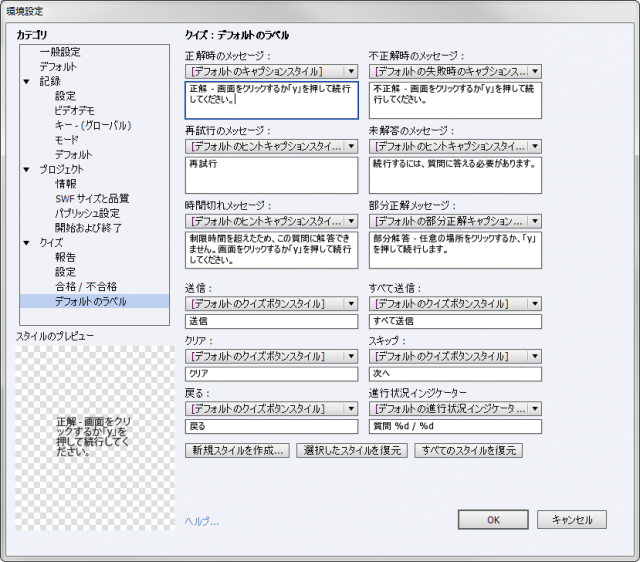Image resolution: width=640 pixels, height=562 pixels.
Task: Select デフォルト under 記録
Action: (73, 155)
